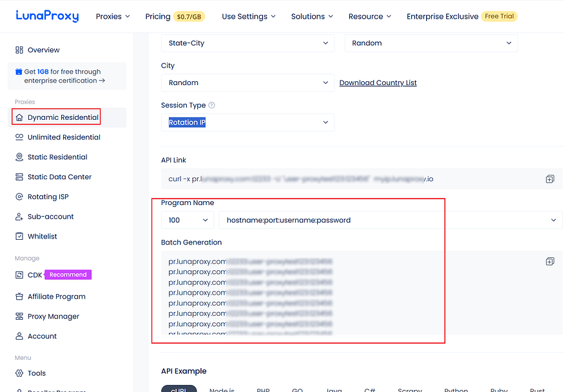The width and height of the screenshot is (564, 392).
Task: Open Affiliate Program in the sidebar
Action: (x=57, y=297)
